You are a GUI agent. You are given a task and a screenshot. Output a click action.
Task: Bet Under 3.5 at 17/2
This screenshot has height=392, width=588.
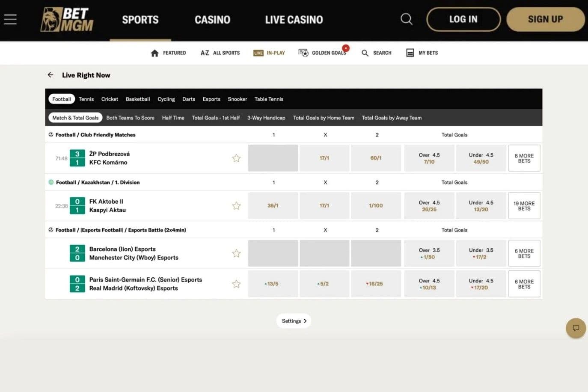click(x=481, y=253)
